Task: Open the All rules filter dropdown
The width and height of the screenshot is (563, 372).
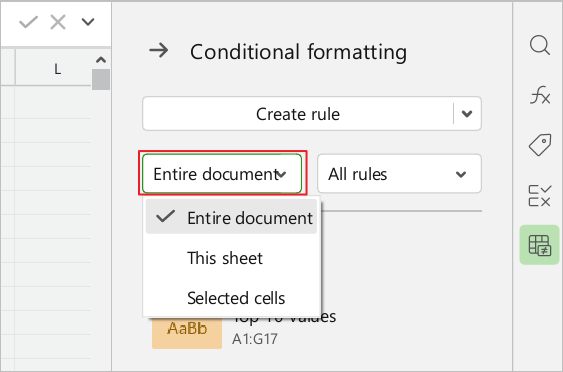Action: point(399,174)
